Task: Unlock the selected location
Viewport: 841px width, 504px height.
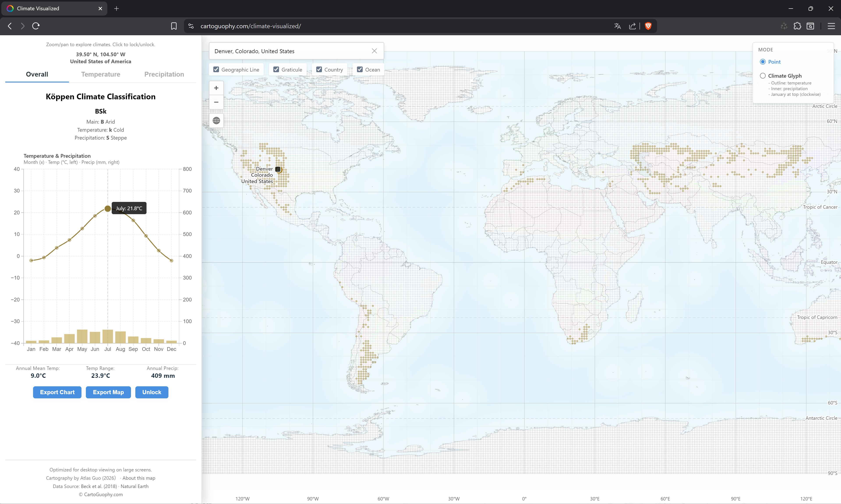Action: pos(152,392)
